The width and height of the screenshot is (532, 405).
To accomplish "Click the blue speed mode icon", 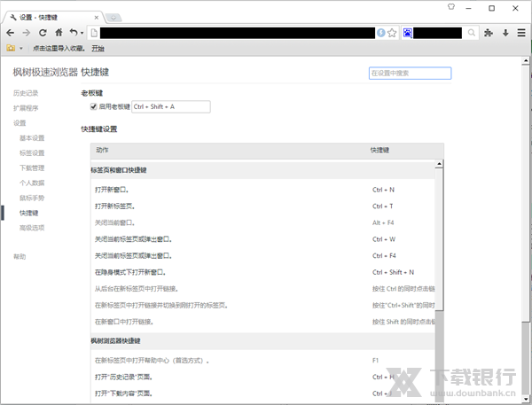I will tap(381, 33).
